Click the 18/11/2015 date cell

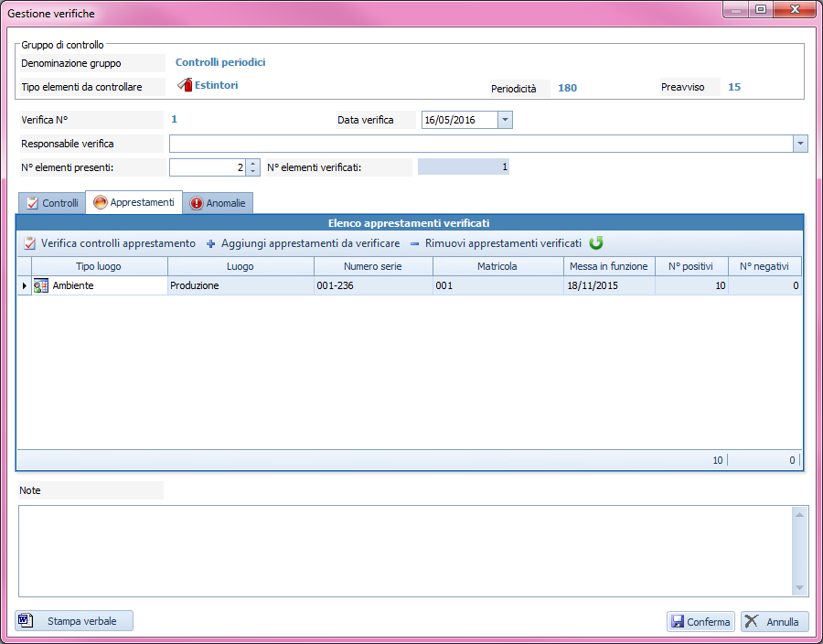[609, 285]
